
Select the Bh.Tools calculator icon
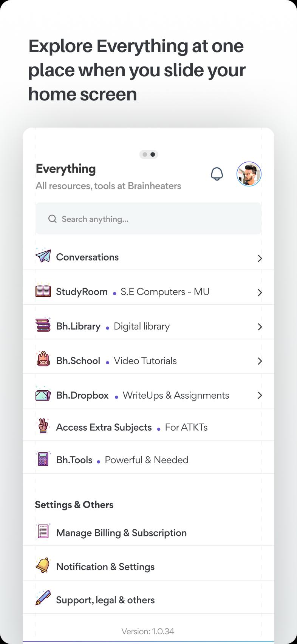pos(43,459)
